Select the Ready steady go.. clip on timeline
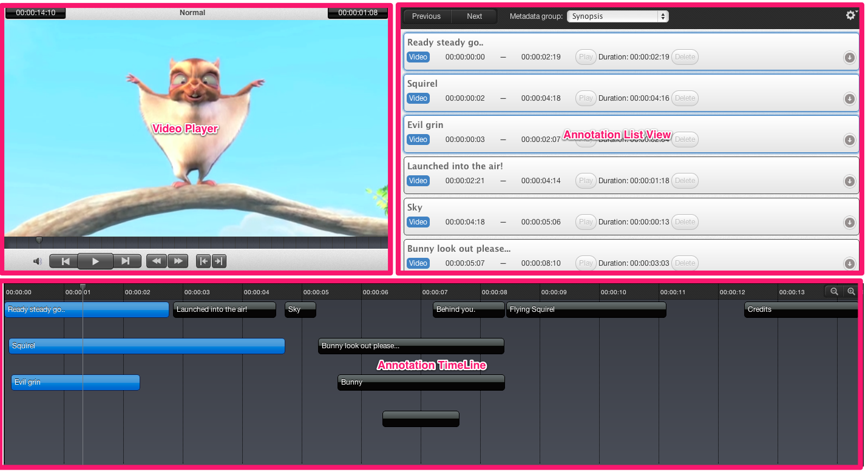 pyautogui.click(x=87, y=310)
